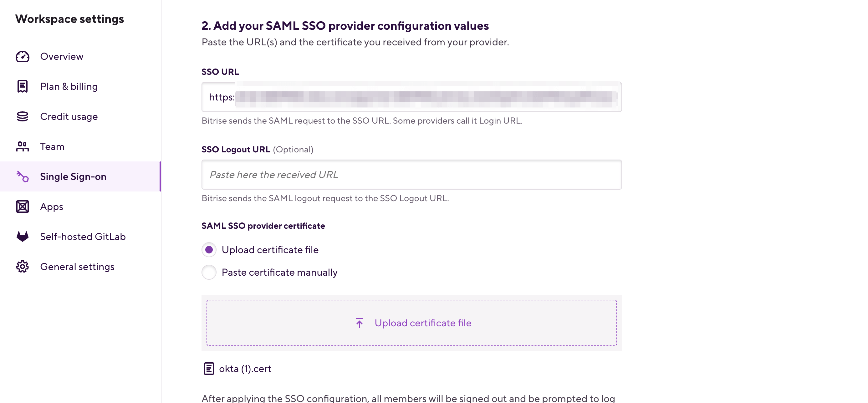The height and width of the screenshot is (403, 868).
Task: Select the Upload certificate file radio button
Action: pyautogui.click(x=209, y=250)
